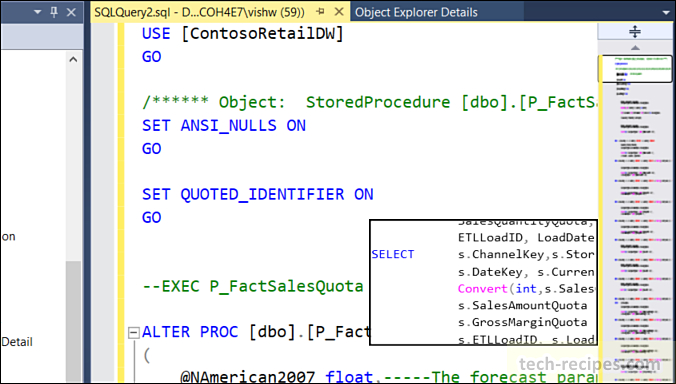Close the SQLQuery2.sql tab
The height and width of the screenshot is (384, 676).
tap(339, 12)
